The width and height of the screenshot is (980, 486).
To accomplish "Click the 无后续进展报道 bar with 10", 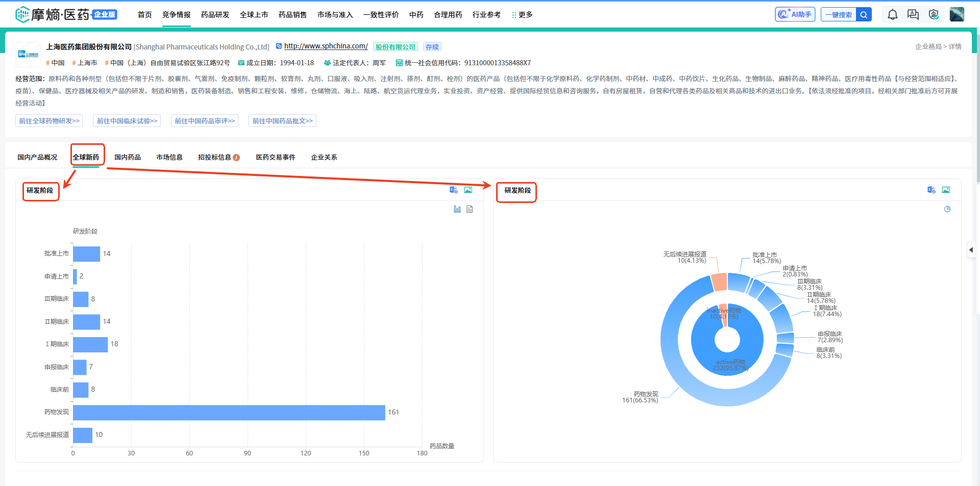I will tap(83, 435).
